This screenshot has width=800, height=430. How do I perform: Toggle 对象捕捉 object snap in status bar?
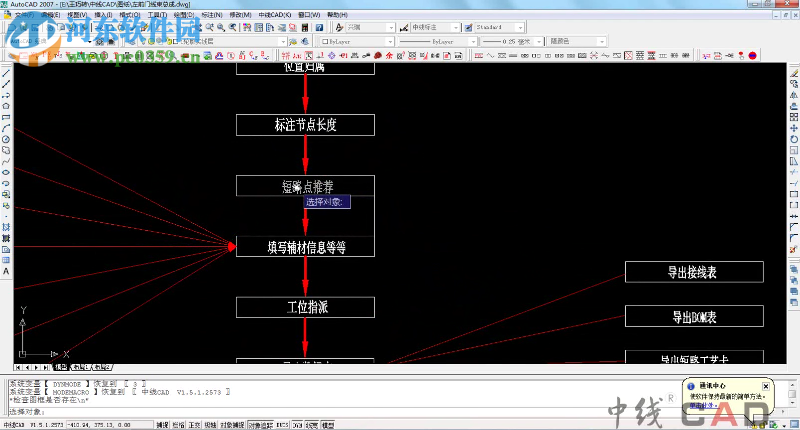pyautogui.click(x=232, y=425)
